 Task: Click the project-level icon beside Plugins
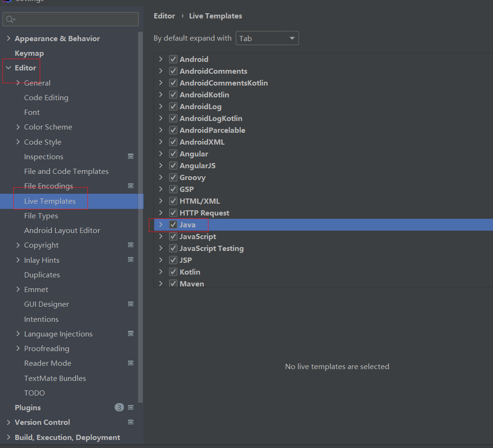pyautogui.click(x=131, y=407)
